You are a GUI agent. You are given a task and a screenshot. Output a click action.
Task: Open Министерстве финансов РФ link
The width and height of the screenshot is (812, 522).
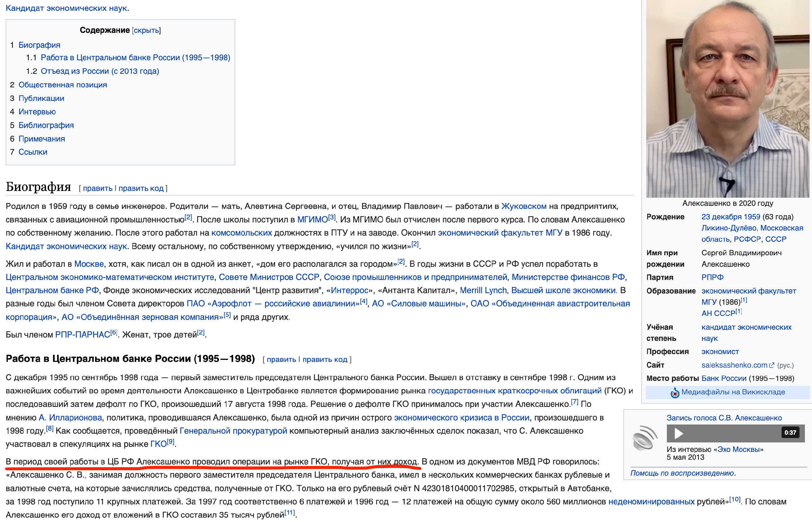pyautogui.click(x=568, y=277)
